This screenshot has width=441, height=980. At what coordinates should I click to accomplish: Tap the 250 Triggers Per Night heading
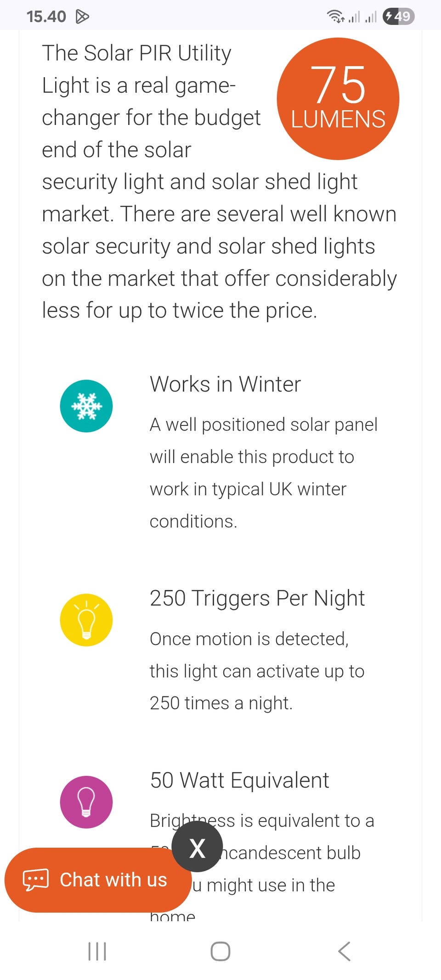tap(257, 598)
